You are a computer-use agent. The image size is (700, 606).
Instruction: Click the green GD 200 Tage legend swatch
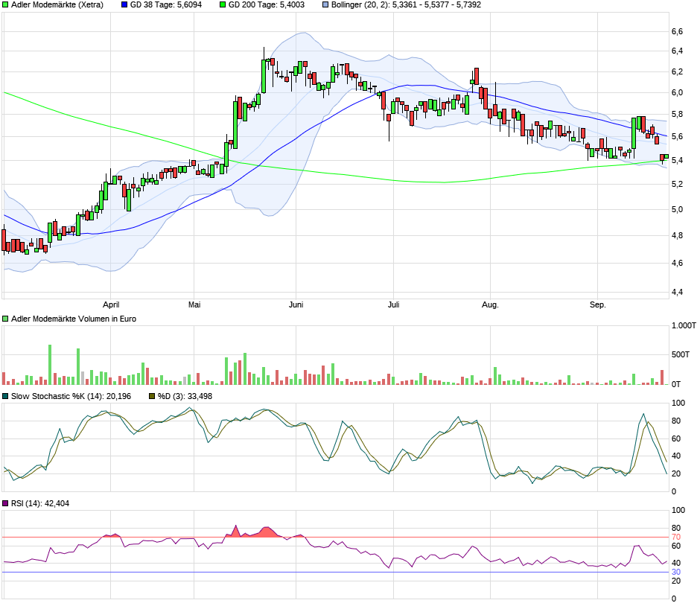tap(223, 4)
